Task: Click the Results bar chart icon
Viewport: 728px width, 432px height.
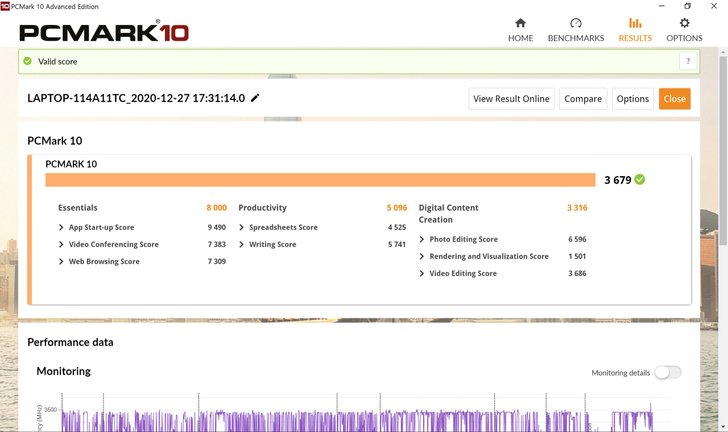Action: pos(635,23)
